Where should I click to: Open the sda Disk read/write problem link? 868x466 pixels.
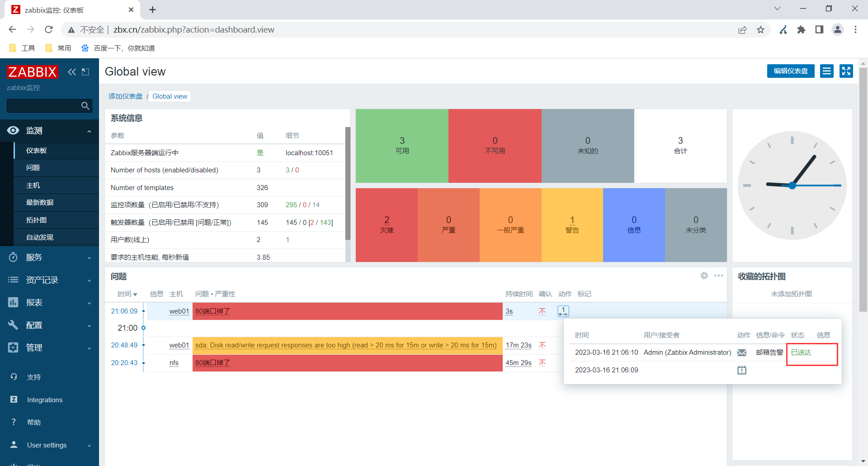point(346,345)
